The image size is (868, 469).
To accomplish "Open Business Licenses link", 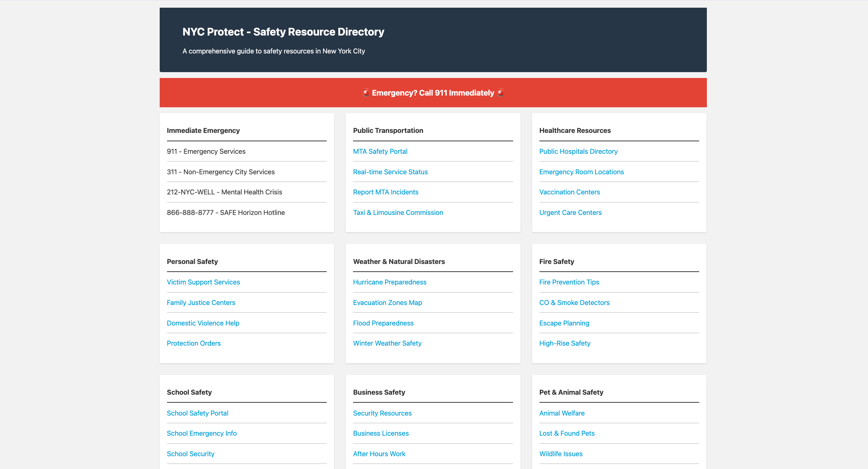I will 381,433.
